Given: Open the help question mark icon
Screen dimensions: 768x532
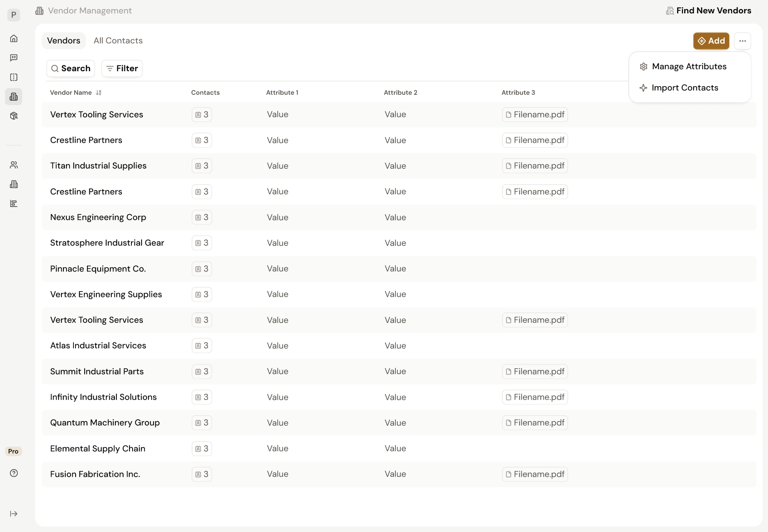Looking at the screenshot, I should [x=14, y=473].
